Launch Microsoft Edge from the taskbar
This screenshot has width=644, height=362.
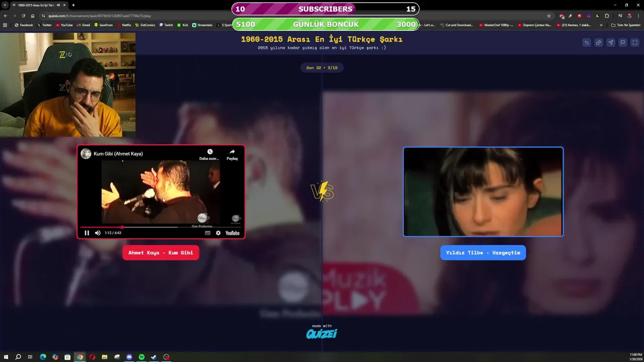coord(43,357)
